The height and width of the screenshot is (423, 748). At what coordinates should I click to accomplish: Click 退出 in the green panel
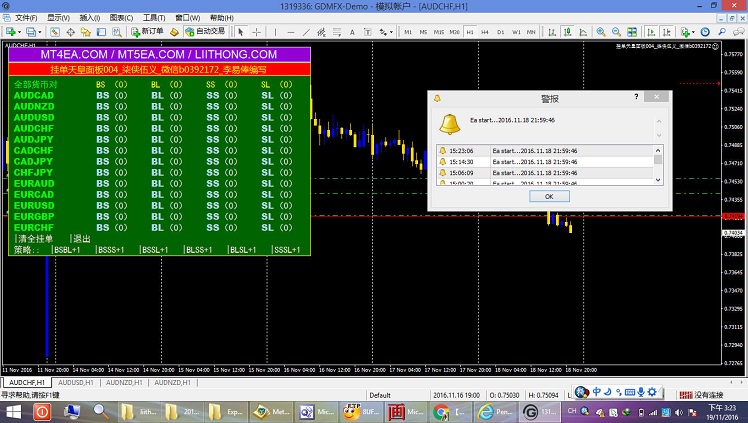coord(81,238)
